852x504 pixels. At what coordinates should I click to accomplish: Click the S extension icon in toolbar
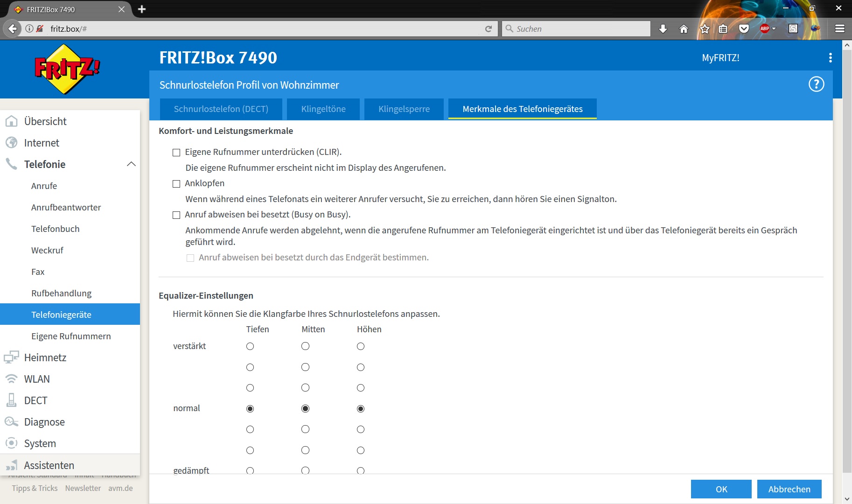coord(793,29)
